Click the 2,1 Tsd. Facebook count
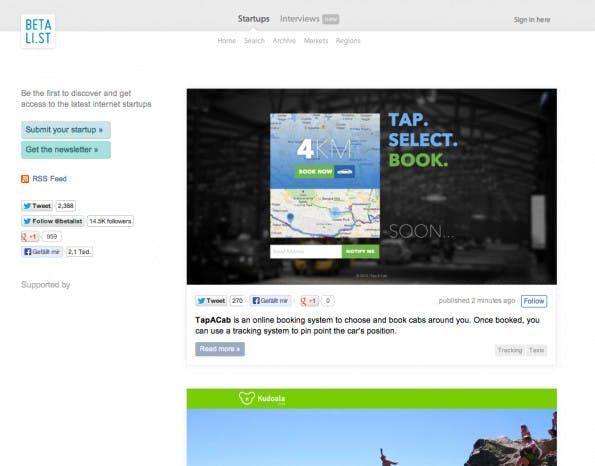Image resolution: width=595 pixels, height=466 pixels. (x=79, y=252)
